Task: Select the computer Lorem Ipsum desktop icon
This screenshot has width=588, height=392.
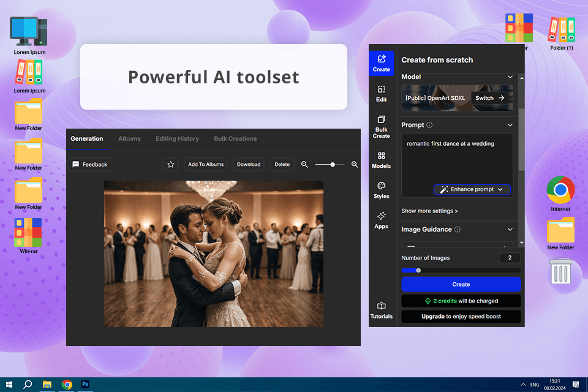Action: click(x=29, y=36)
